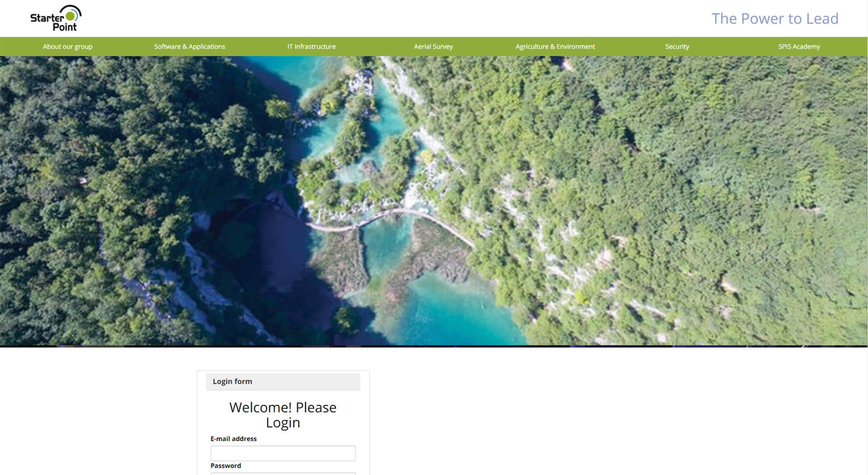The image size is (868, 475).
Task: Click the Welcome! Please Login heading
Action: [x=283, y=415]
